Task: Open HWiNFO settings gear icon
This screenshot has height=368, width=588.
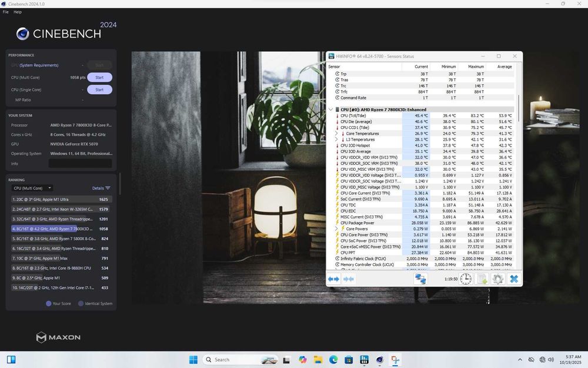Action: (497, 279)
